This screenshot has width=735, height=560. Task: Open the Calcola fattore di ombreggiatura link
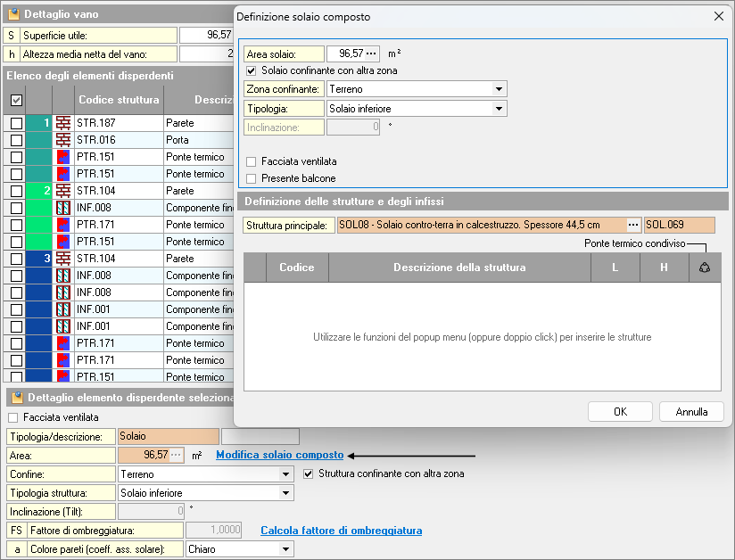click(341, 531)
